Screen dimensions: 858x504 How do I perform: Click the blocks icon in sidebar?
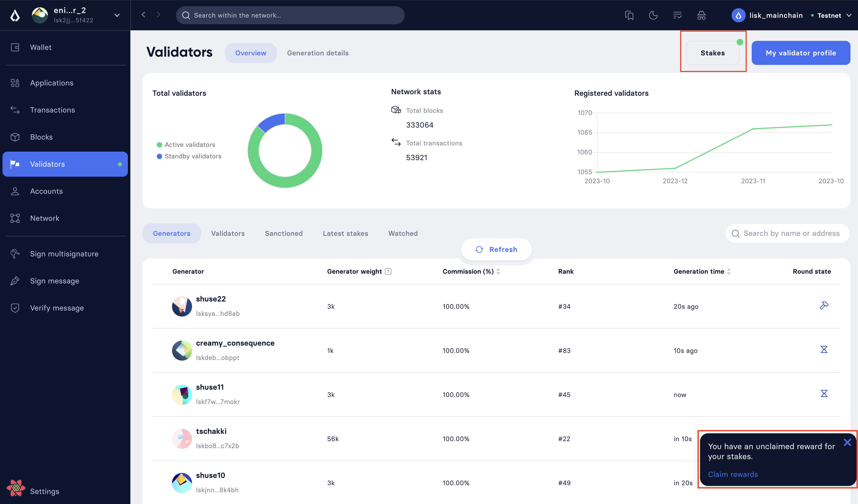(x=15, y=137)
